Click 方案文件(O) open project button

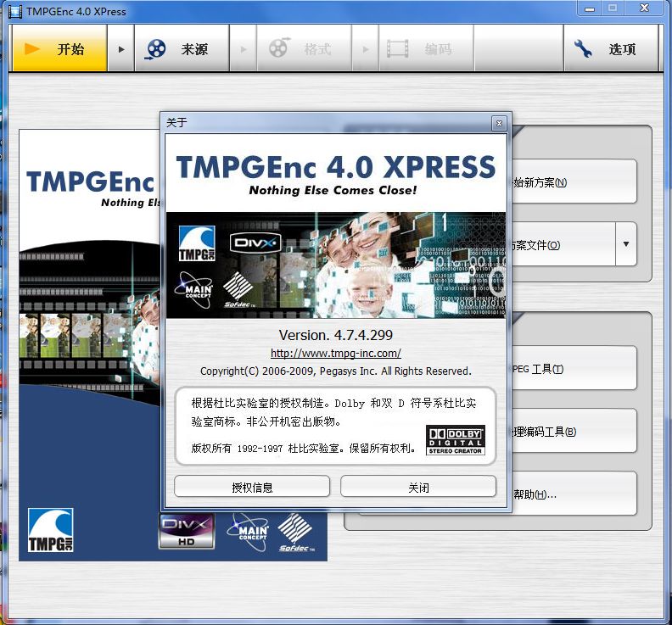pos(563,244)
